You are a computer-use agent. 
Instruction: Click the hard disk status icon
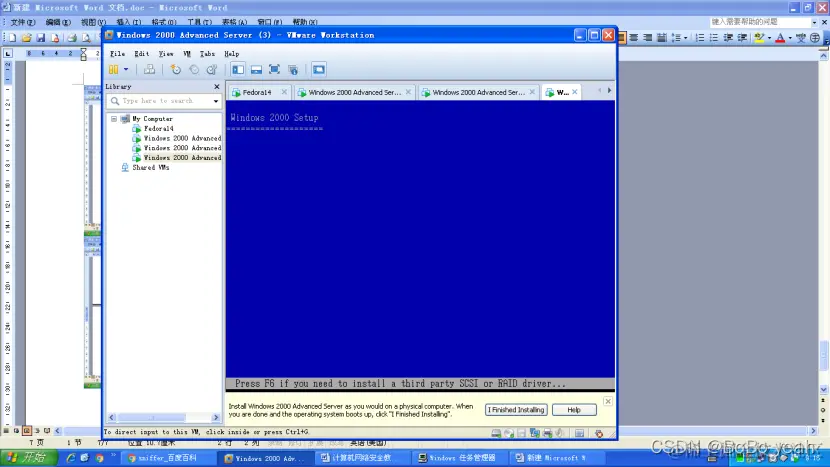tap(496, 433)
